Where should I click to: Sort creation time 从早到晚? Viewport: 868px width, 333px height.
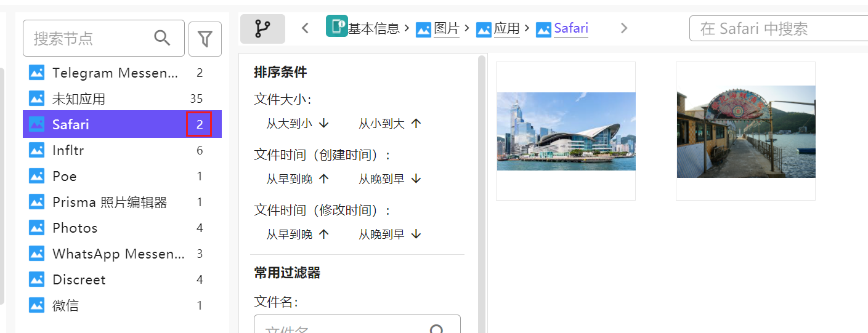pyautogui.click(x=298, y=179)
